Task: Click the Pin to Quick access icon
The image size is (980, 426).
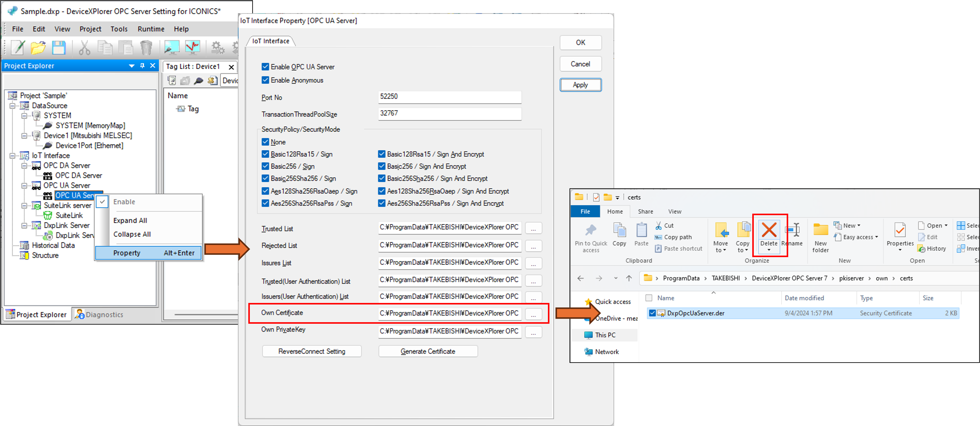Action: (x=590, y=230)
